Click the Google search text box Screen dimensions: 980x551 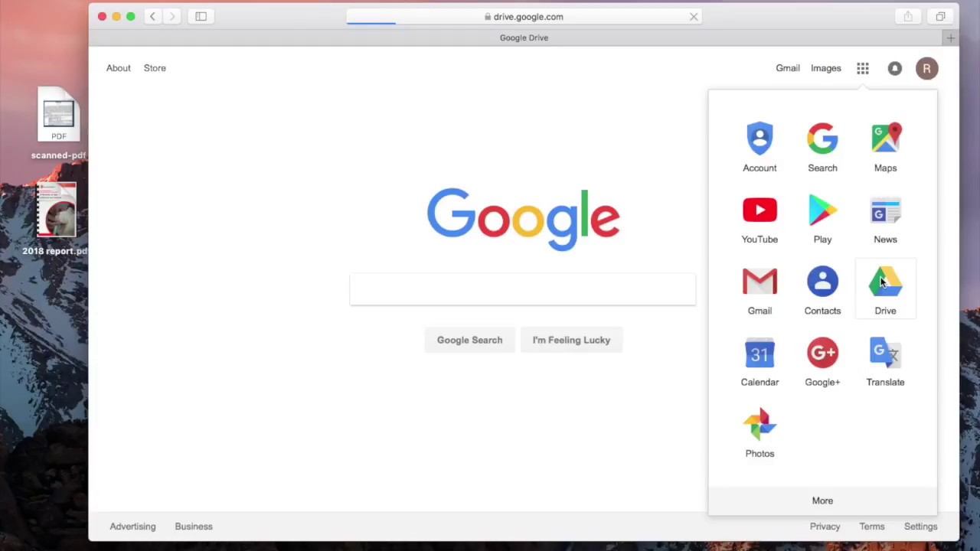click(523, 289)
